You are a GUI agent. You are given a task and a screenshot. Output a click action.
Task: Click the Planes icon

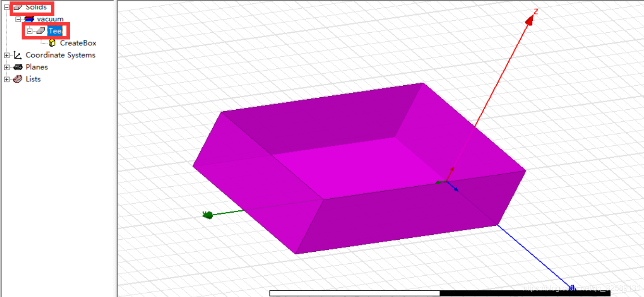tap(18, 67)
